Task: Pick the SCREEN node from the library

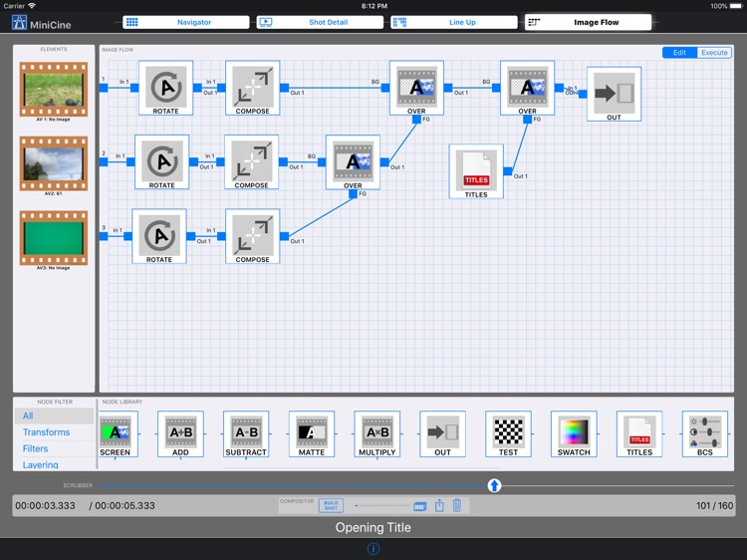Action: pyautogui.click(x=119, y=434)
